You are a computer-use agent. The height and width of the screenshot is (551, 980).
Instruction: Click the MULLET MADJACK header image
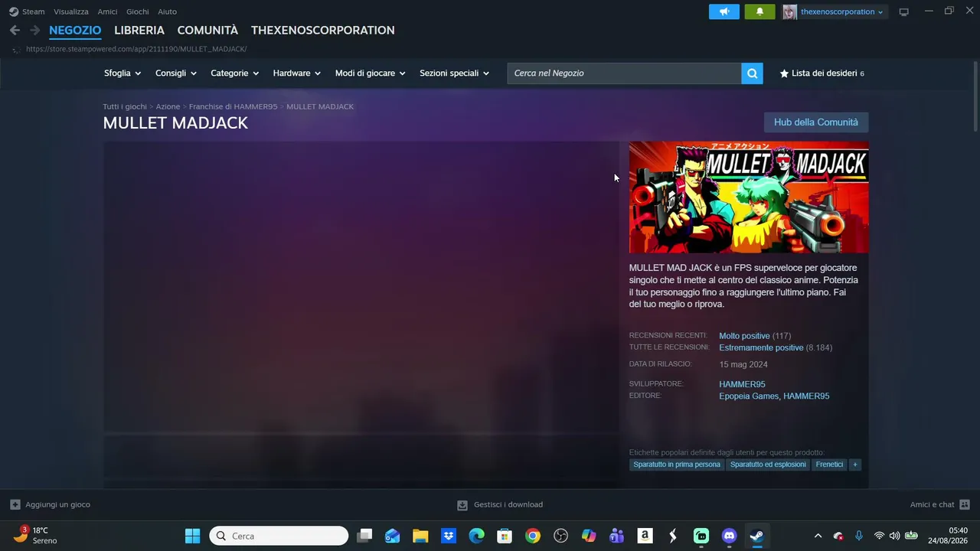(749, 197)
